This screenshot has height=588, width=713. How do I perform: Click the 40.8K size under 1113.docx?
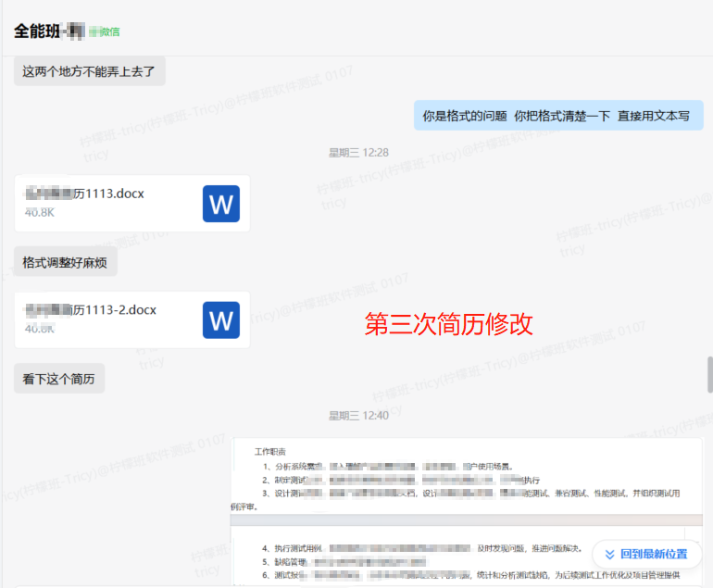click(x=39, y=212)
